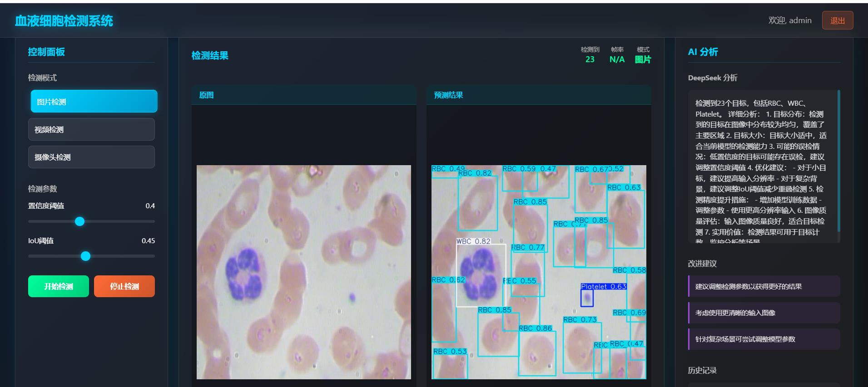Click suggestion 针对复杂场景可尝试调整模型参数
The image size is (868, 387).
click(x=764, y=339)
